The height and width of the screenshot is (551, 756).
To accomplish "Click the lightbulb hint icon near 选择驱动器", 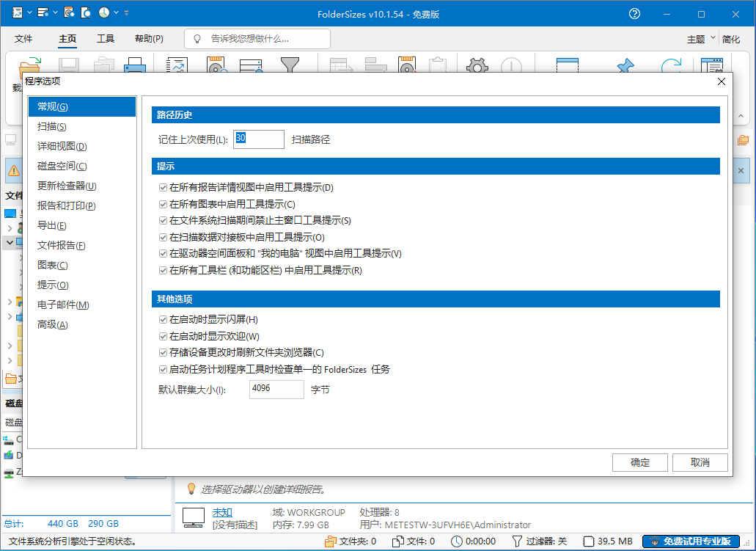I will [191, 489].
